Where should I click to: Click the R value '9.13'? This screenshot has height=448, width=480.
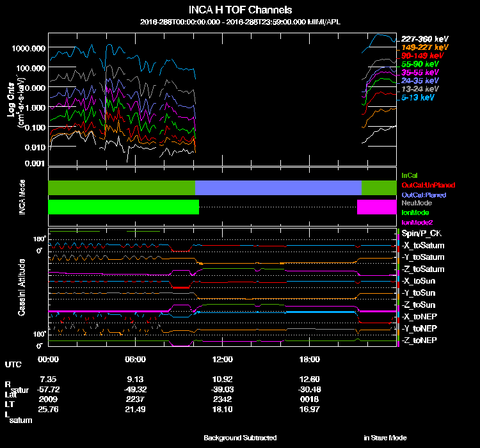pyautogui.click(x=135, y=379)
